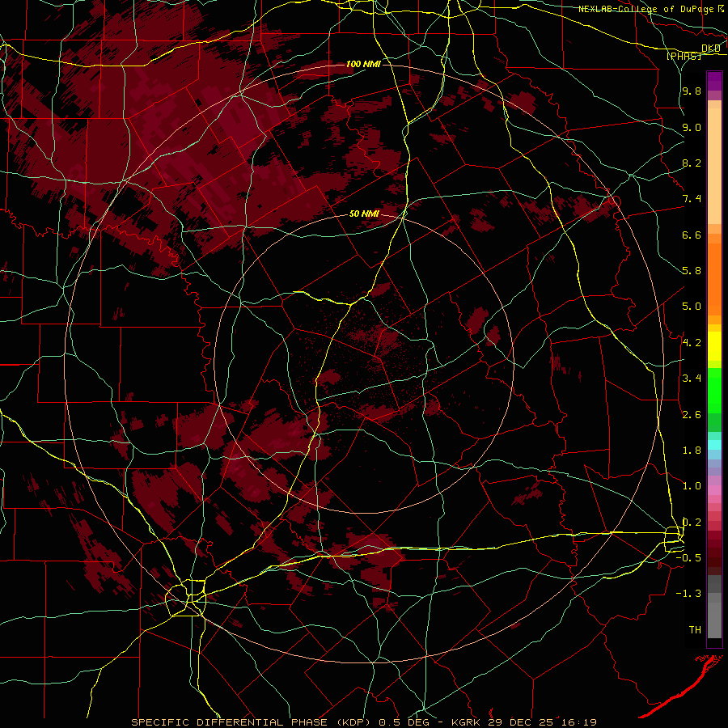Screen dimensions: 728x728
Task: Click the 9.0 scale value
Action: pos(692,127)
